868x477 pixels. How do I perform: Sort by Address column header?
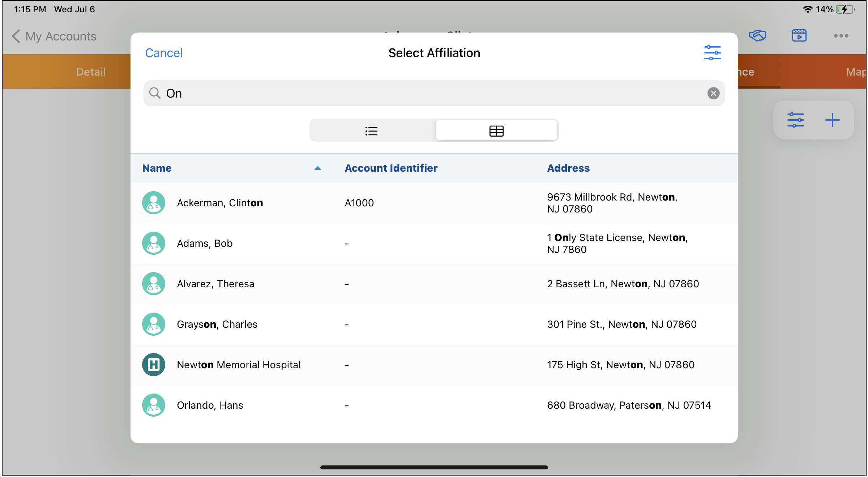(568, 168)
